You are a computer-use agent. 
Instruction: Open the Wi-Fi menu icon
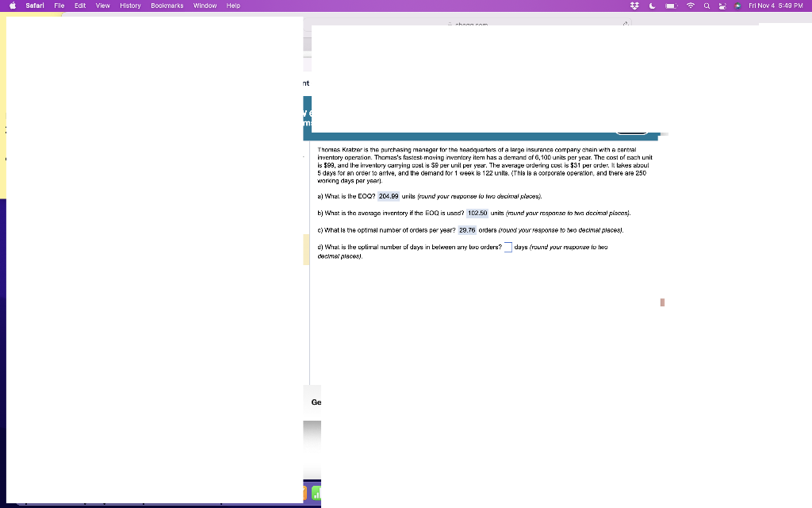(691, 6)
